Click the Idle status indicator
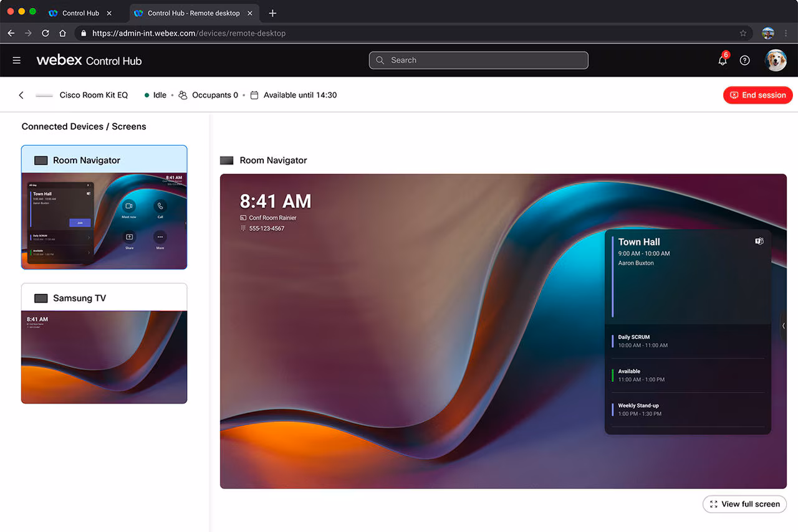The height and width of the screenshot is (532, 798). point(155,95)
